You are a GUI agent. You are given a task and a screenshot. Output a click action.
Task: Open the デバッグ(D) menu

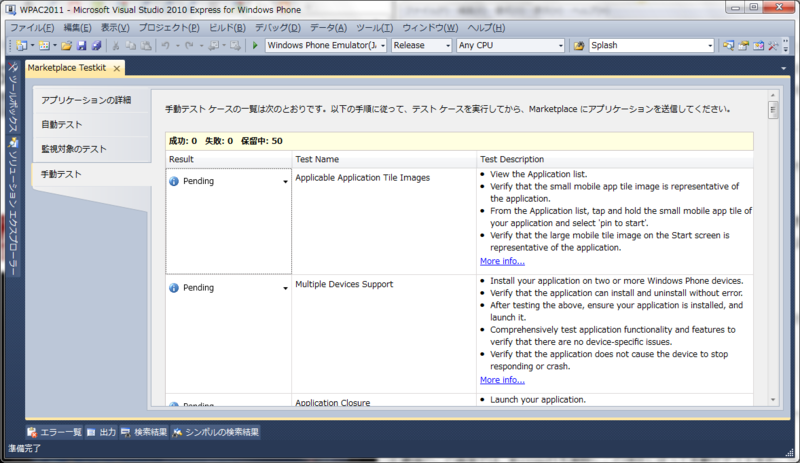point(278,28)
